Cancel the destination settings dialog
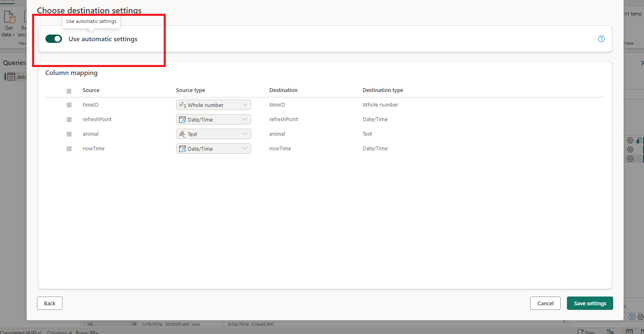Image resolution: width=644 pixels, height=334 pixels. [545, 303]
